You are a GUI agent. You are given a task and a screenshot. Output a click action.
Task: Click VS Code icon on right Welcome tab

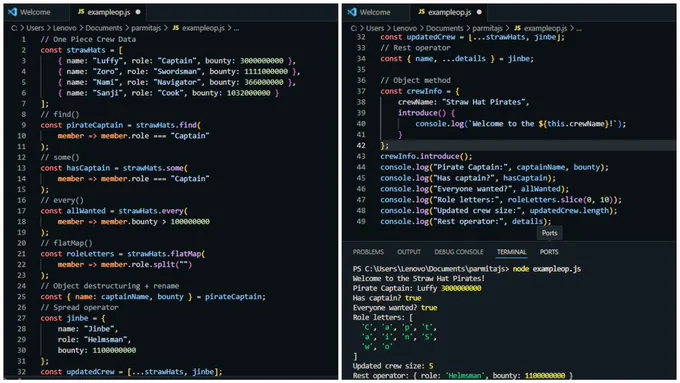pos(352,12)
